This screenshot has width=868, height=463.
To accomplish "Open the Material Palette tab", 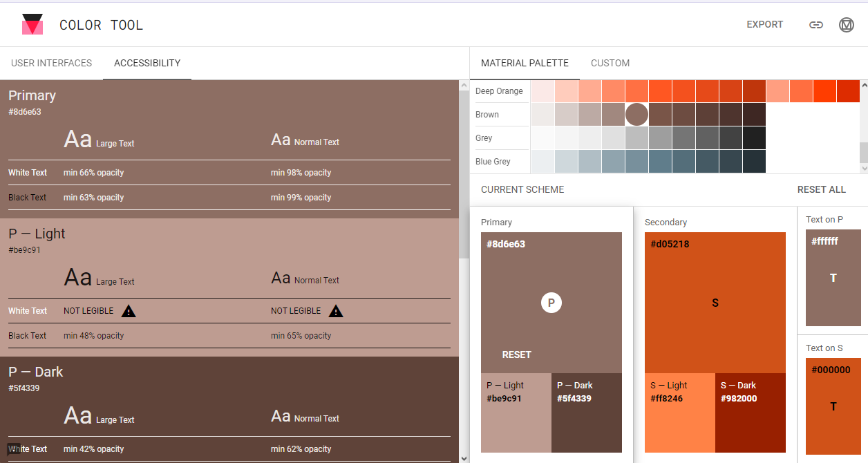I will coord(525,63).
